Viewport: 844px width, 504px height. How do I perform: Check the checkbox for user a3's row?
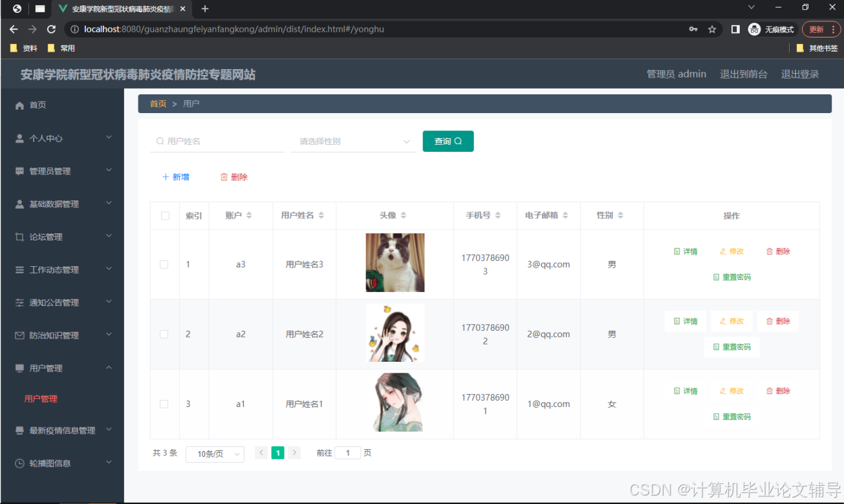click(164, 264)
